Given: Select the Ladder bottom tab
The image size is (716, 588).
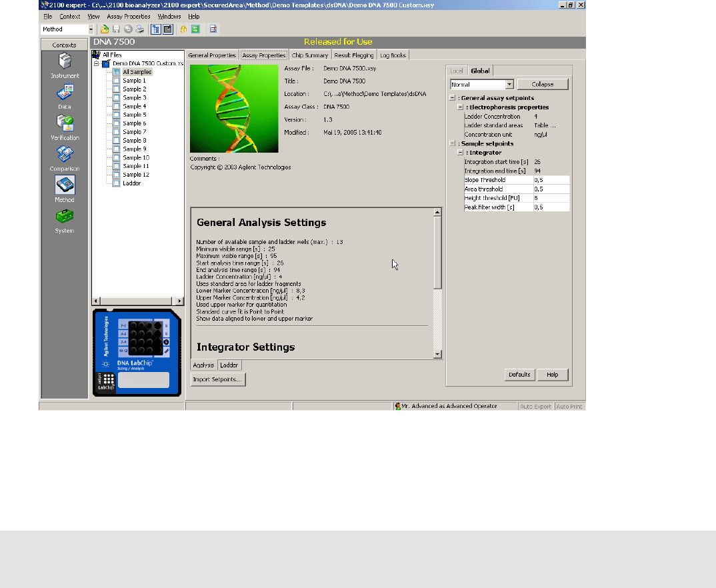Looking at the screenshot, I should (x=229, y=365).
